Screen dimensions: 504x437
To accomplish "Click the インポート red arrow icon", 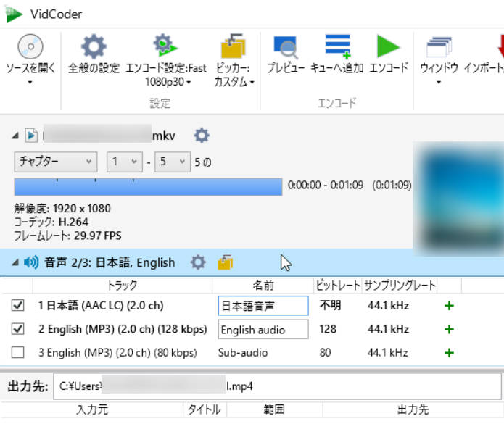I will click(500, 47).
